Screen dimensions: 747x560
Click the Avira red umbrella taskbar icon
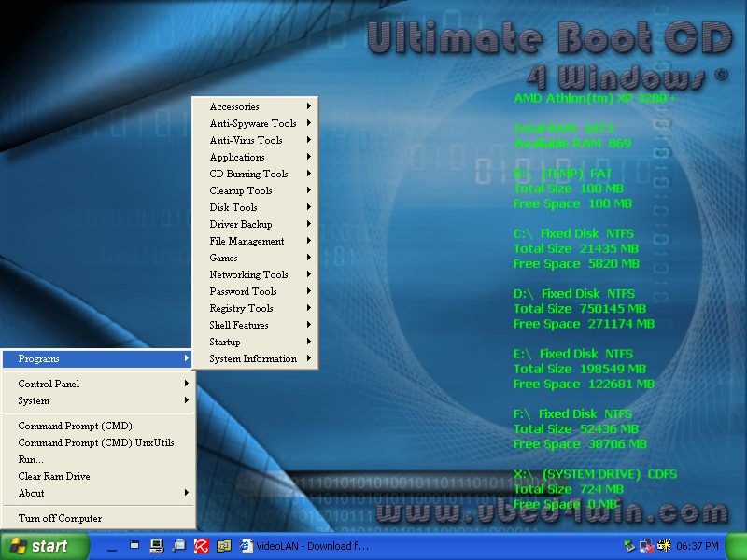[x=201, y=546]
